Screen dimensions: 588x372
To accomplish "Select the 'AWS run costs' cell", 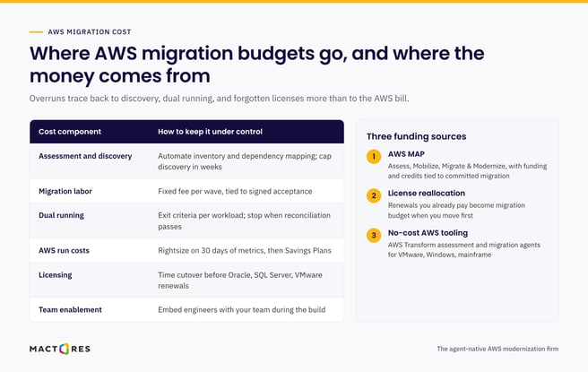I will pos(64,250).
